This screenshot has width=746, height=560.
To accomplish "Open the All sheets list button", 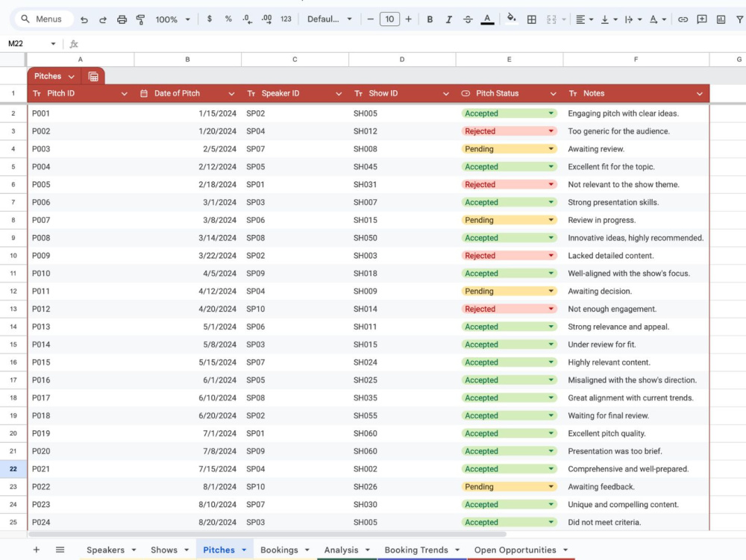I will point(60,550).
